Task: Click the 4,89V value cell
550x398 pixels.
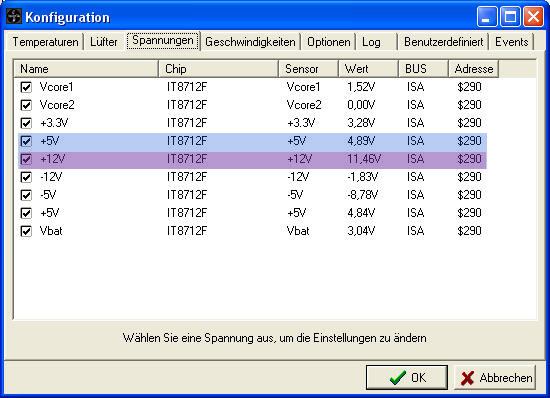Action: [x=361, y=141]
